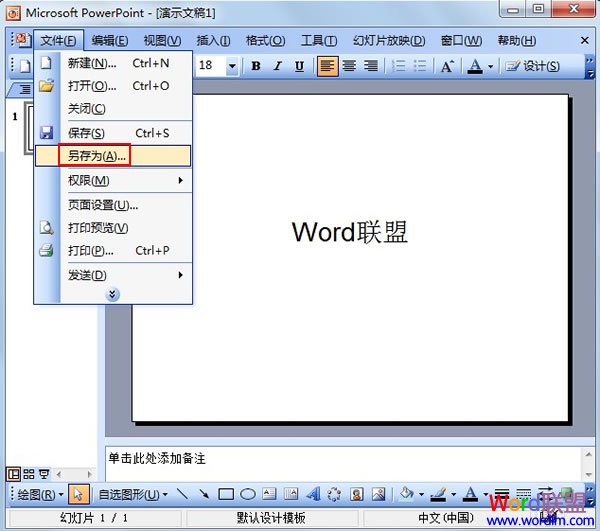
Task: Expand the Send To submenu
Action: [113, 275]
